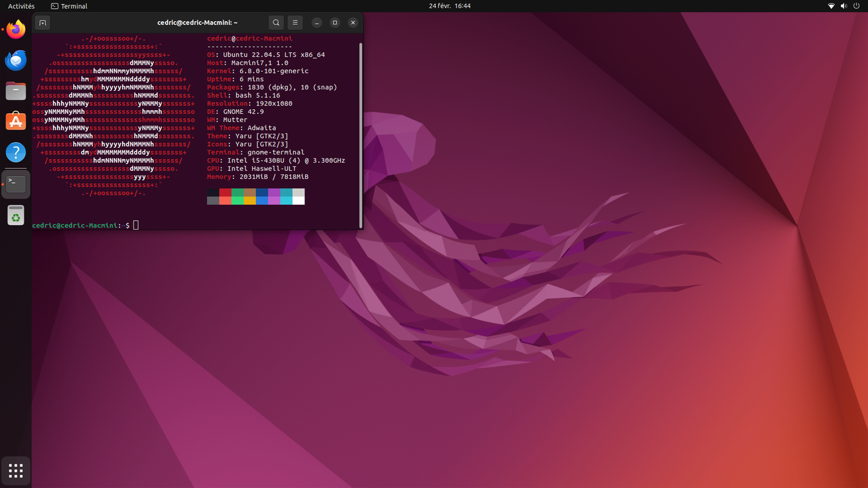Open a new terminal tab
Screen dimensions: 868x488
coord(42,22)
